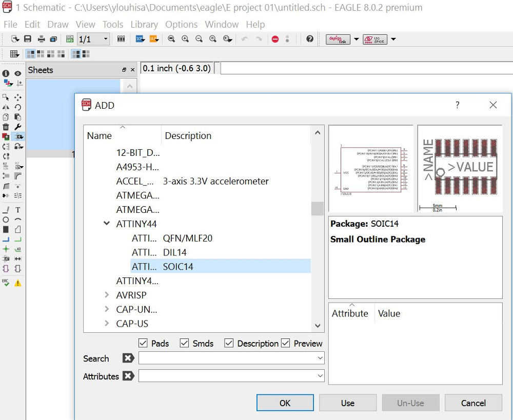The image size is (513, 420).
Task: Open the sheet 1/1 dropdown
Action: (105, 39)
